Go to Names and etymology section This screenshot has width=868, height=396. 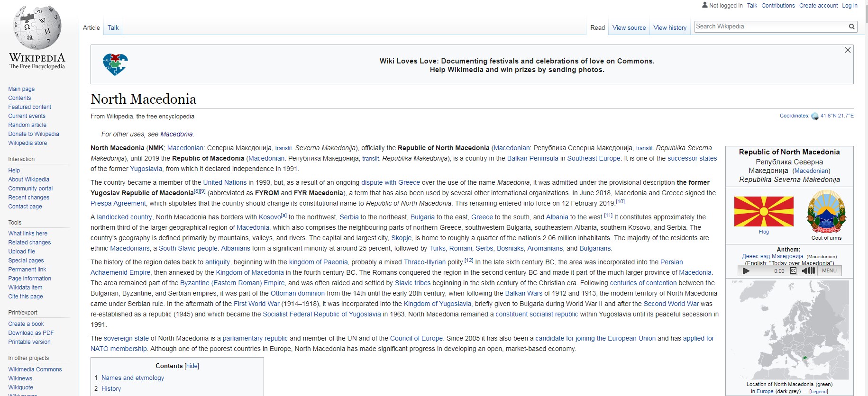click(133, 378)
